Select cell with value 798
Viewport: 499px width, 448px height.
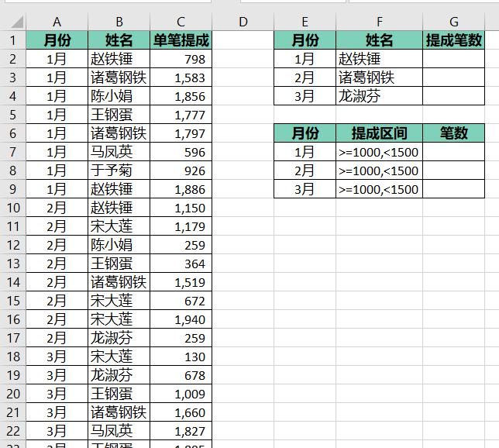tap(181, 59)
